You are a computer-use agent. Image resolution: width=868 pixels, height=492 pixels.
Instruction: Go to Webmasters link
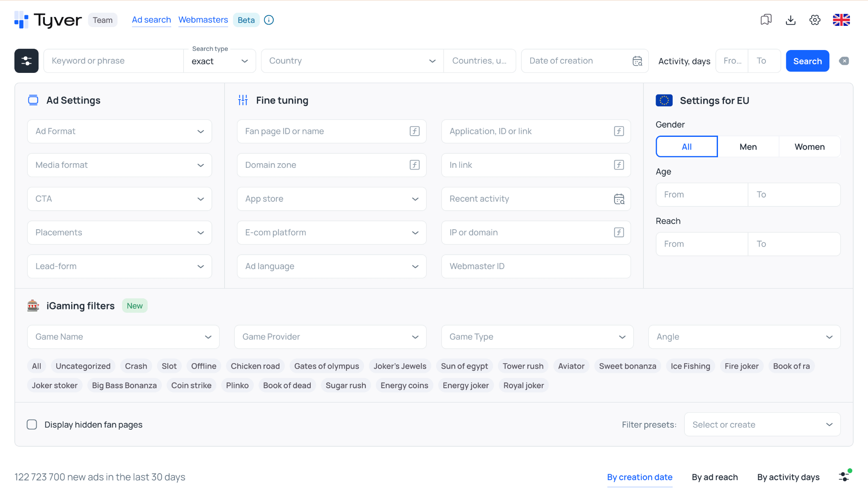coord(203,20)
